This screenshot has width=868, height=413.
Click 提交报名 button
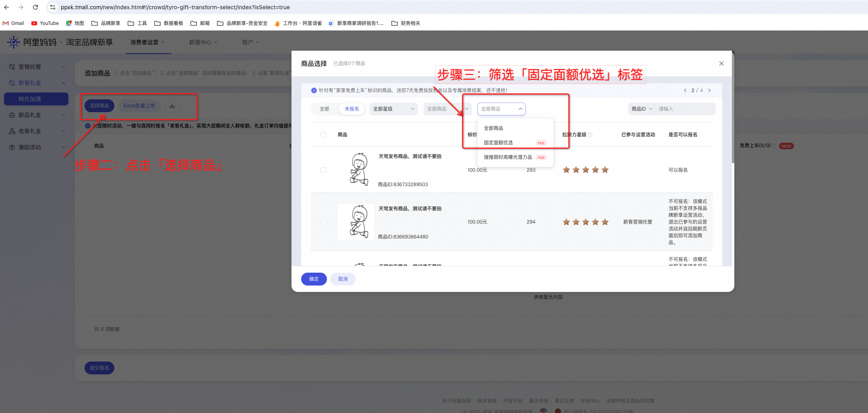(99, 368)
